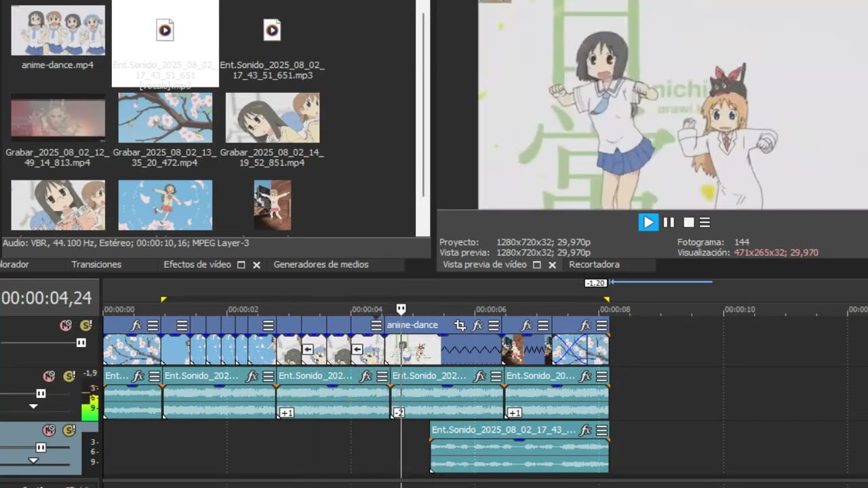Select the falling girl with petals media thumbnail
Screen dimensions: 868x488
coord(165,205)
